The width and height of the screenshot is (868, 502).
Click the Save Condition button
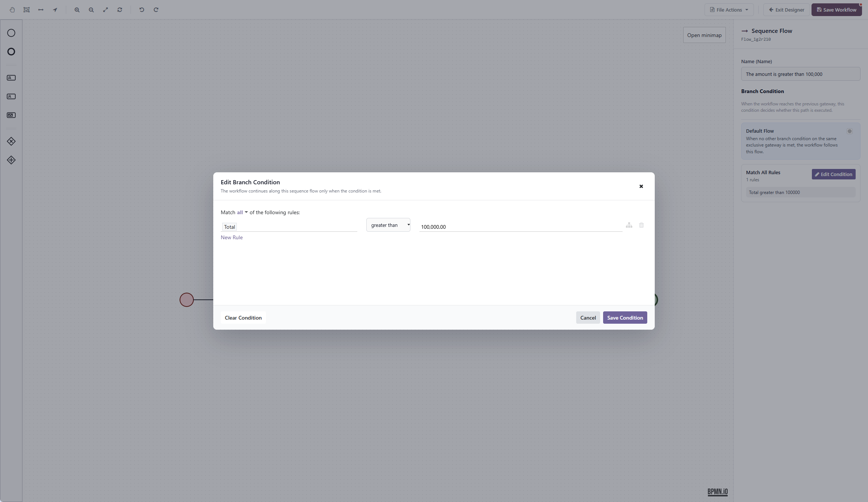[625, 318]
